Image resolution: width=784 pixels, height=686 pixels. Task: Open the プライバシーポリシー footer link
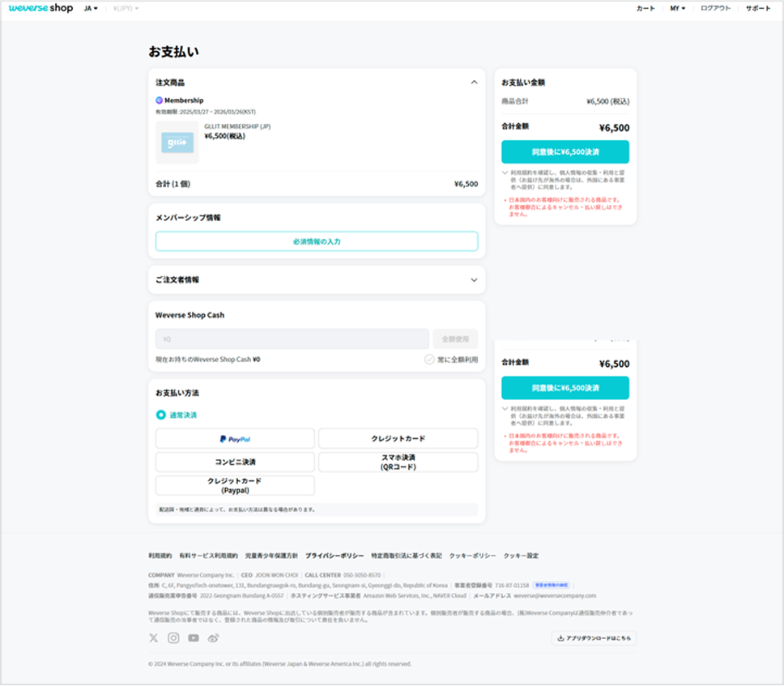tap(334, 556)
